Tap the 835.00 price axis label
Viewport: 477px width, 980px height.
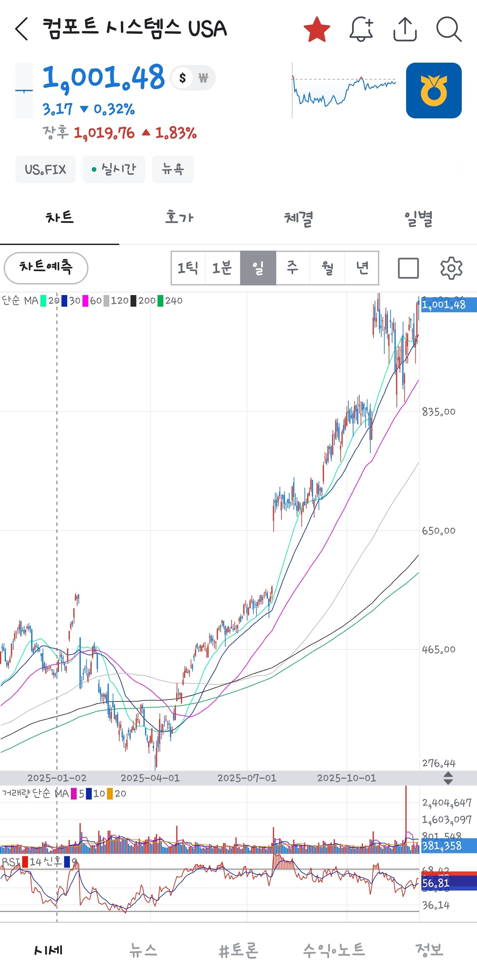click(439, 412)
